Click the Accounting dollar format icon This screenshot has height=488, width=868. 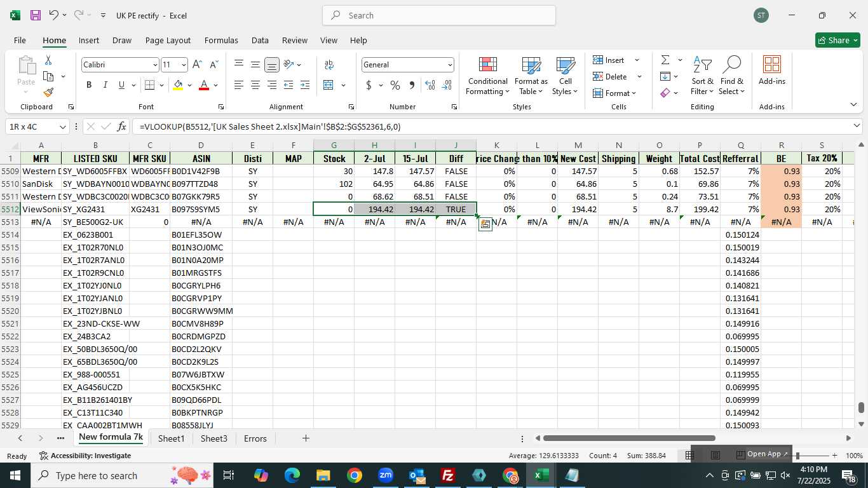pos(369,85)
